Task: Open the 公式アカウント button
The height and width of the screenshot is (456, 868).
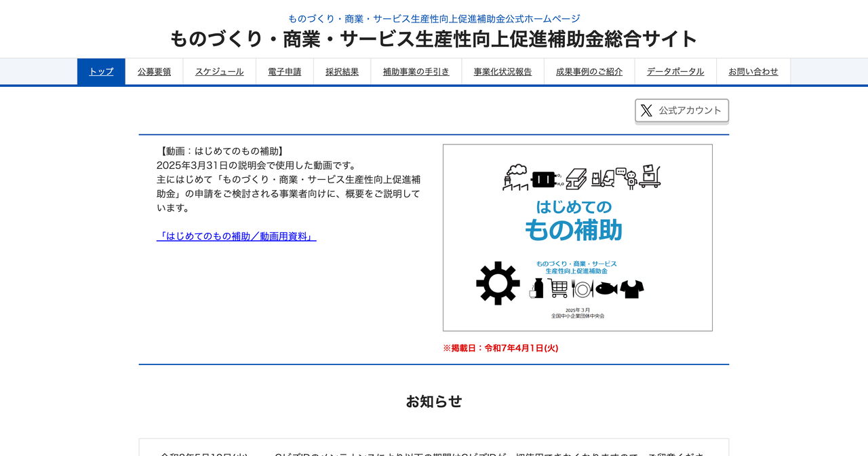Action: [x=682, y=111]
